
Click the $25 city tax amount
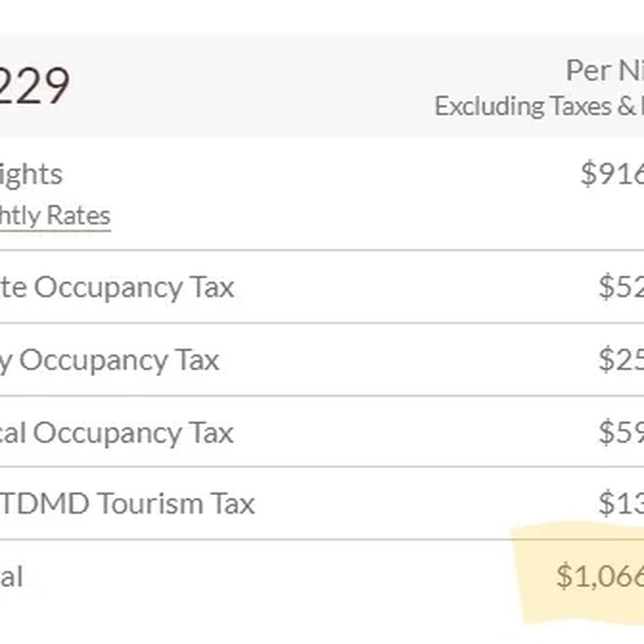(621, 360)
